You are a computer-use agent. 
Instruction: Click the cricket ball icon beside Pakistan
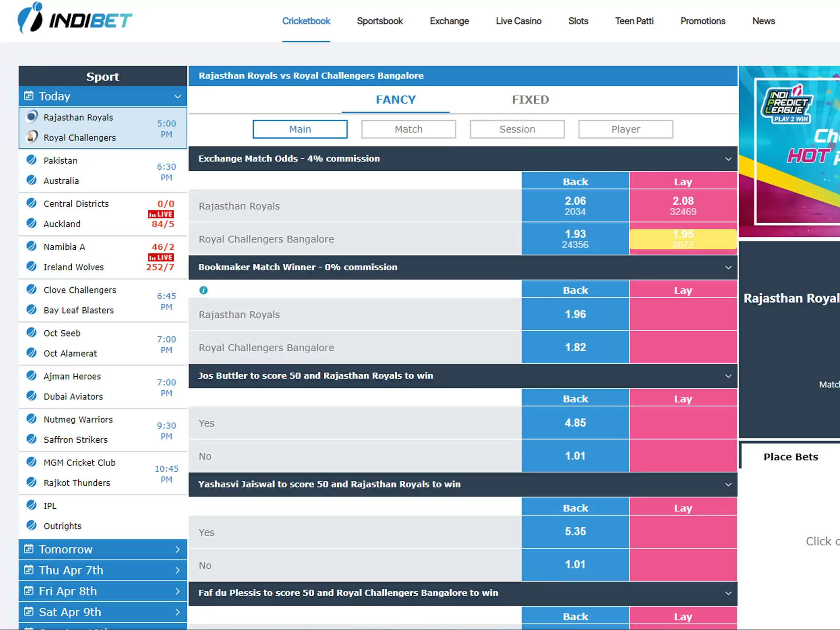coord(31,160)
